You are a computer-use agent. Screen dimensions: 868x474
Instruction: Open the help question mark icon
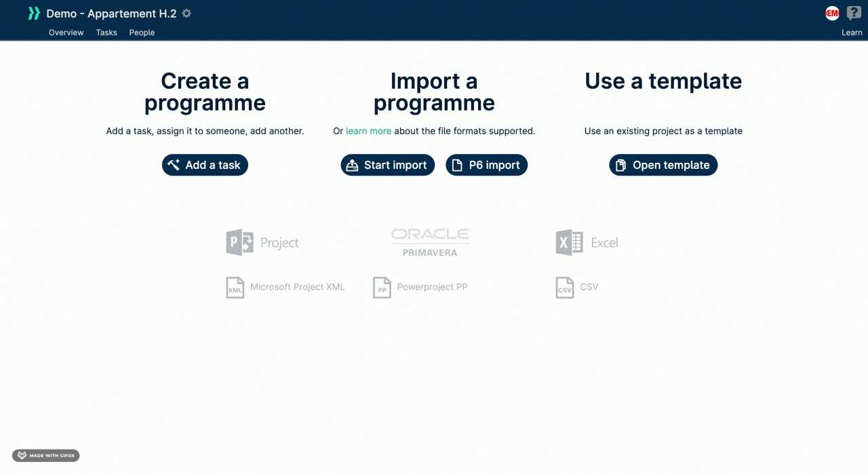(854, 13)
